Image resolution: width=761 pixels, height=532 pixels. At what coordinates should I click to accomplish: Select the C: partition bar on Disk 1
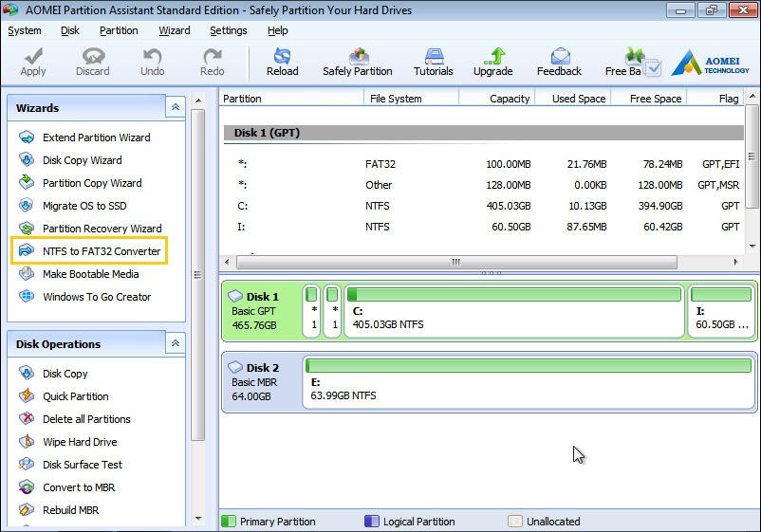click(x=513, y=311)
